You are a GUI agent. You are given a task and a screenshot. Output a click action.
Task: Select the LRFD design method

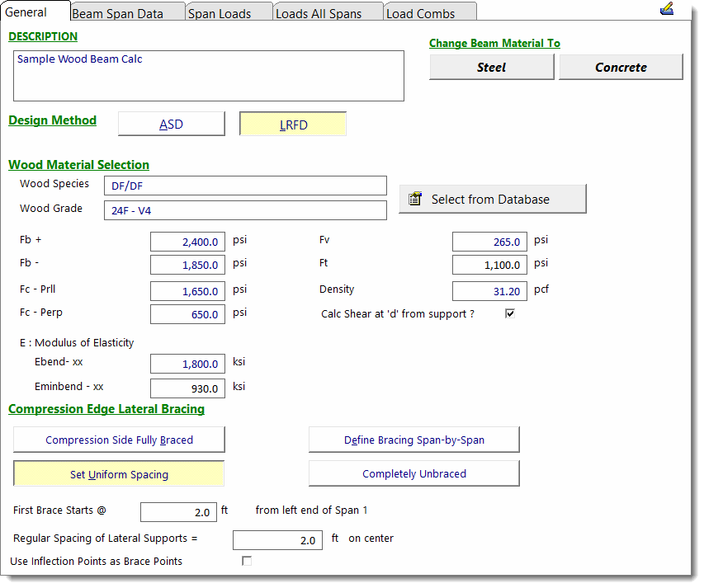(293, 125)
